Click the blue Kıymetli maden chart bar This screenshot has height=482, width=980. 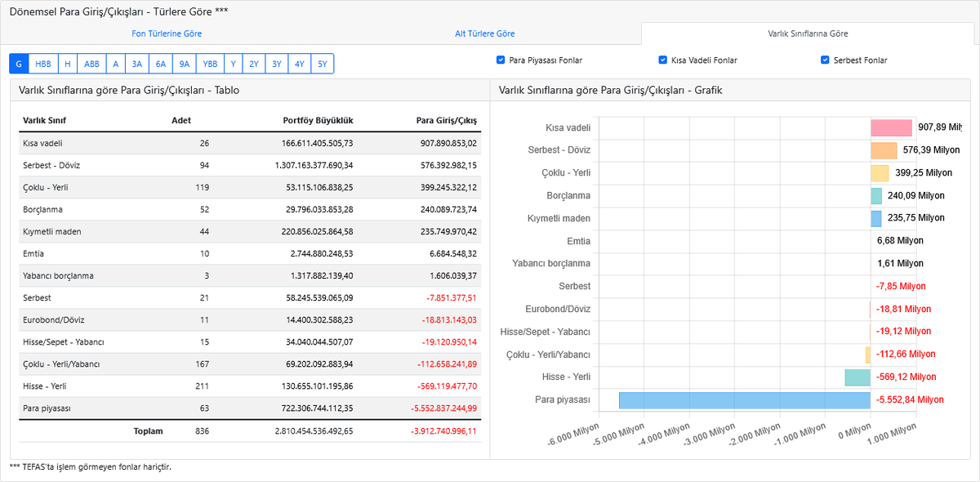[x=876, y=218]
